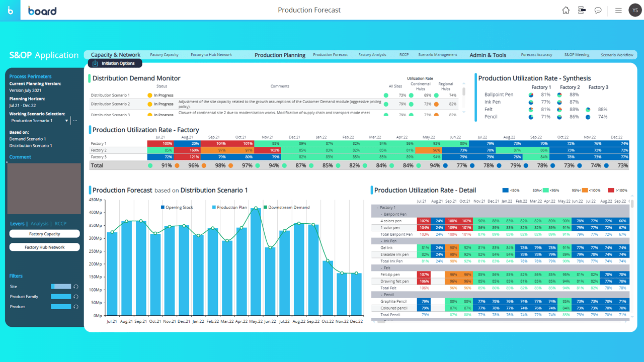This screenshot has width=644, height=362.
Task: Click the home icon in the top toolbar
Action: 566,10
